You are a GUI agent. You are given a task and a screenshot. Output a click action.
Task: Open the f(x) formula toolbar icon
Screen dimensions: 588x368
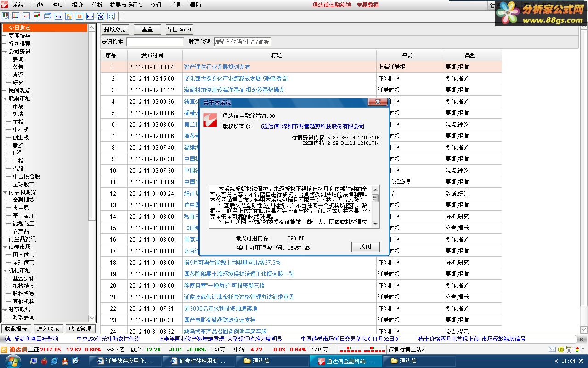(x=101, y=16)
